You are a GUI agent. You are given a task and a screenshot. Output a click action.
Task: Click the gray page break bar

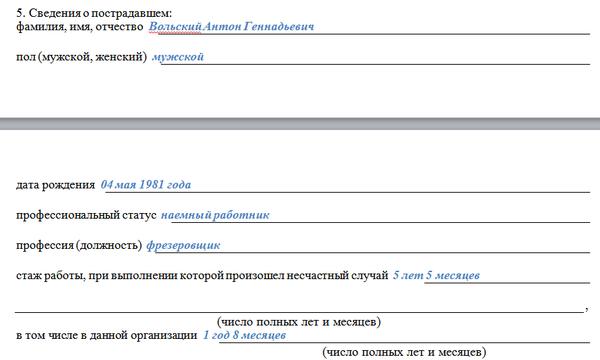tap(300, 124)
